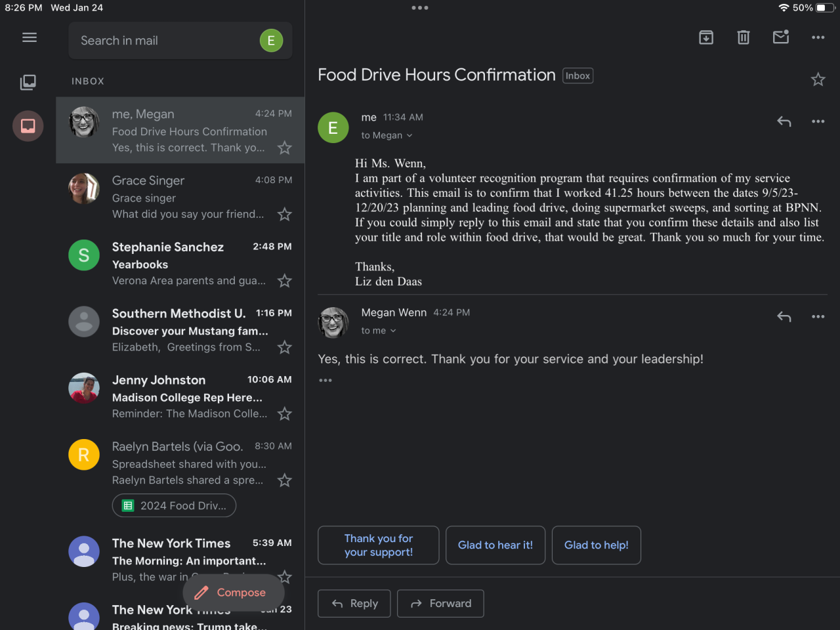Screen dimensions: 840x630
Task: Select the primary inbox sidebar icon
Action: pos(28,126)
